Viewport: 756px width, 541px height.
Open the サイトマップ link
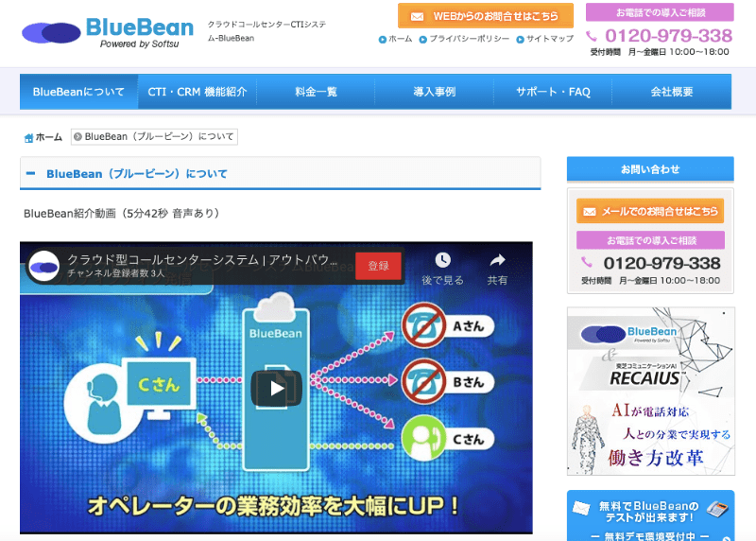545,39
